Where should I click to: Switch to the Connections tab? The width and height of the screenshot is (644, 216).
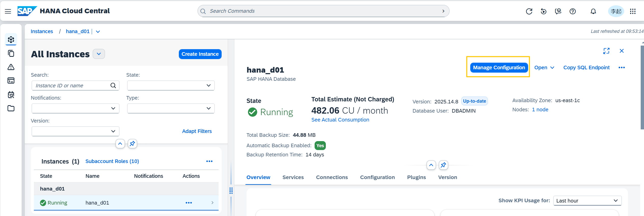[332, 177]
